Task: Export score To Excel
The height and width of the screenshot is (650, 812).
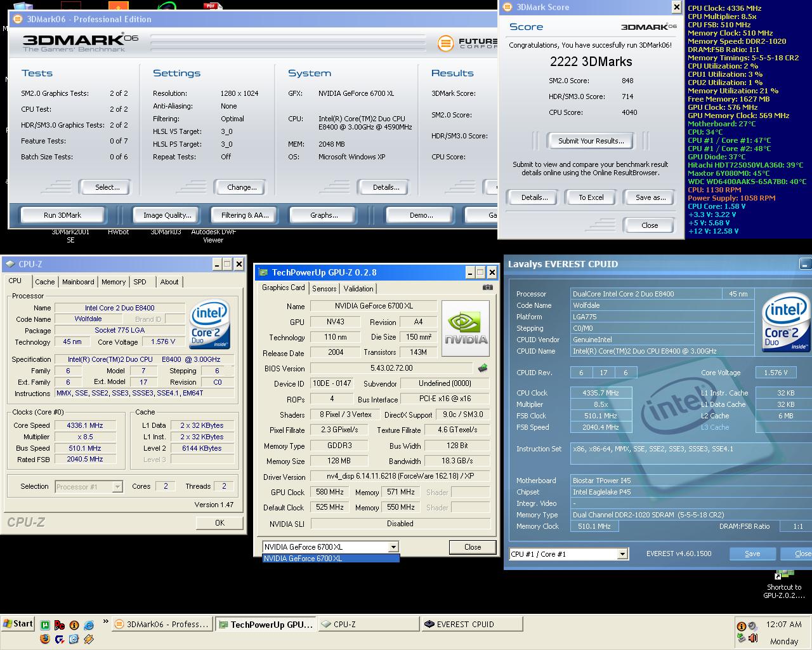Action: (591, 197)
